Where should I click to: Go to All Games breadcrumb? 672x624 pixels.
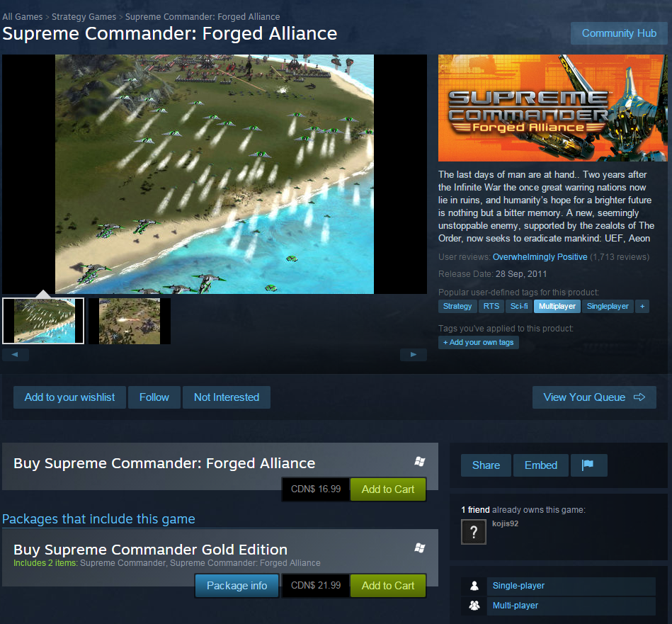coord(22,17)
